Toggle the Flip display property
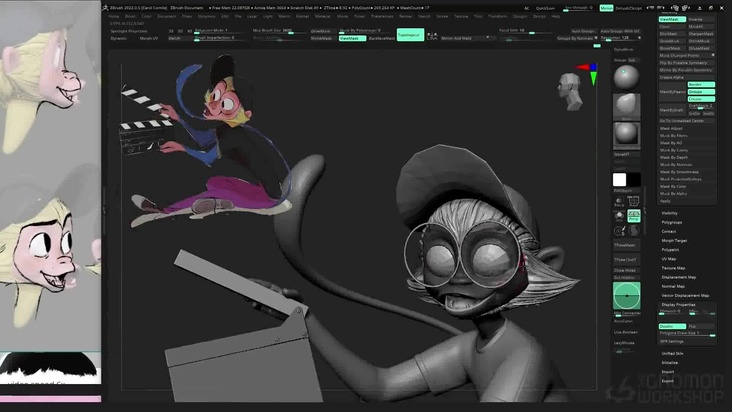732x412 pixels. tap(701, 326)
